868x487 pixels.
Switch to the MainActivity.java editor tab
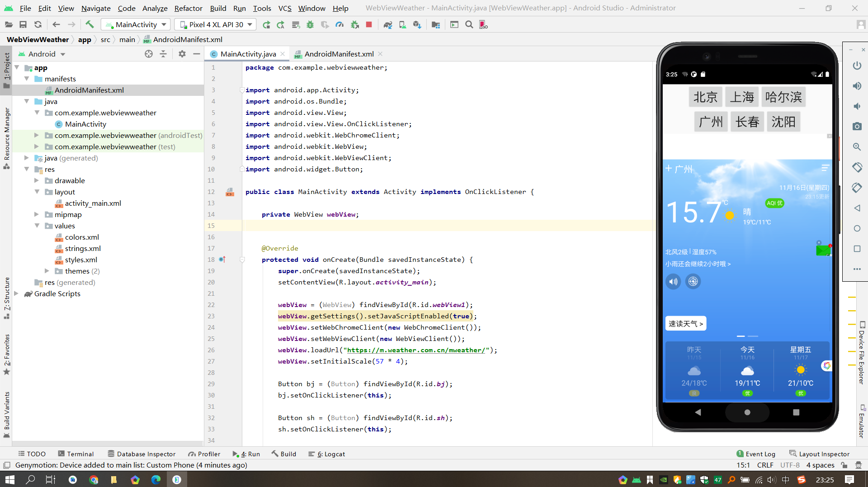[x=248, y=54]
